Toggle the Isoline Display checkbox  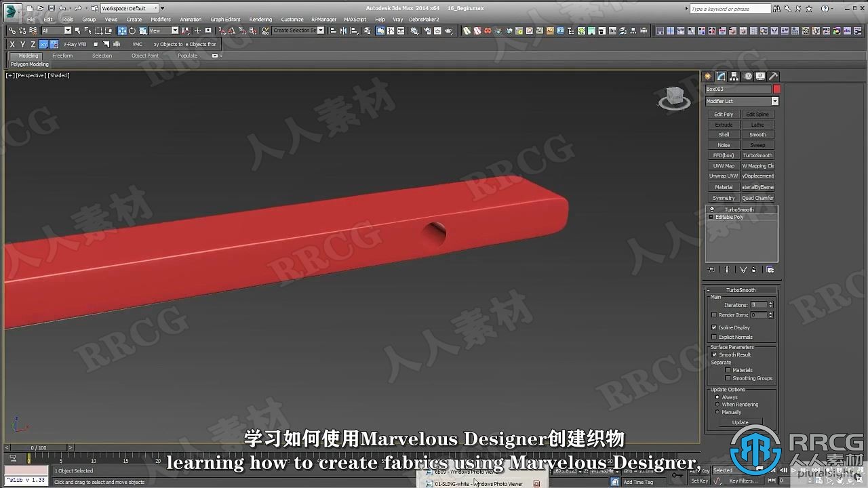(x=714, y=327)
